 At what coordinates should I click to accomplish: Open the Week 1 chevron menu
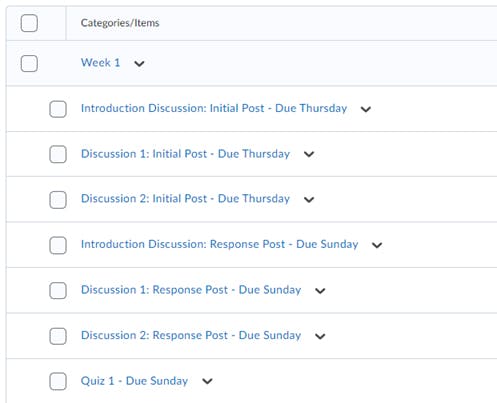click(139, 63)
